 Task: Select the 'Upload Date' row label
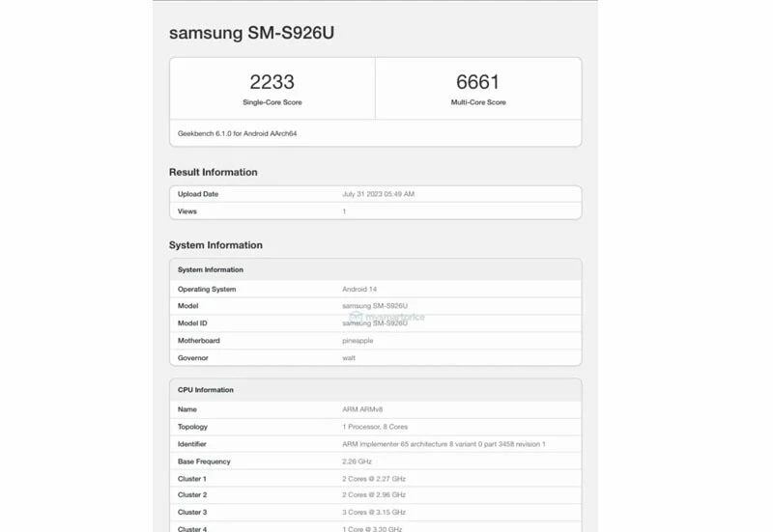198,194
